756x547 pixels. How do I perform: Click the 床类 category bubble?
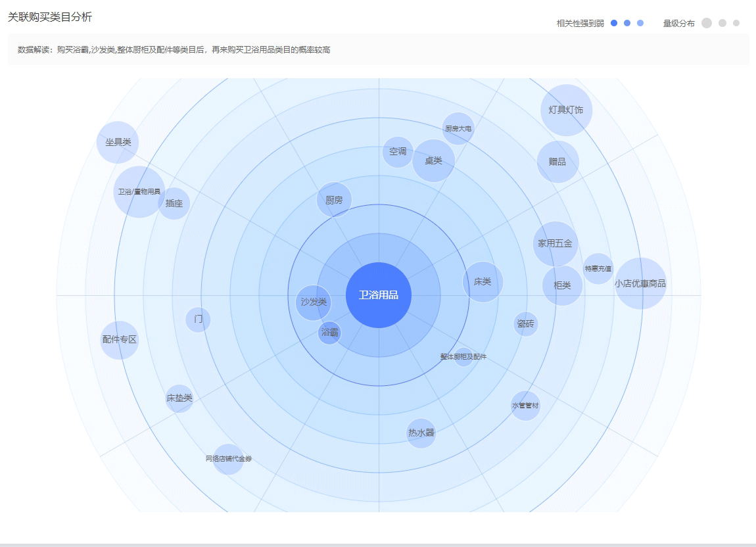(483, 282)
